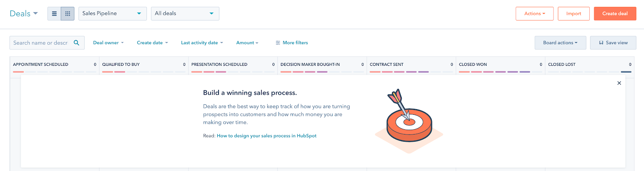This screenshot has height=171, width=644.
Task: Close the sales process banner
Action: click(619, 83)
